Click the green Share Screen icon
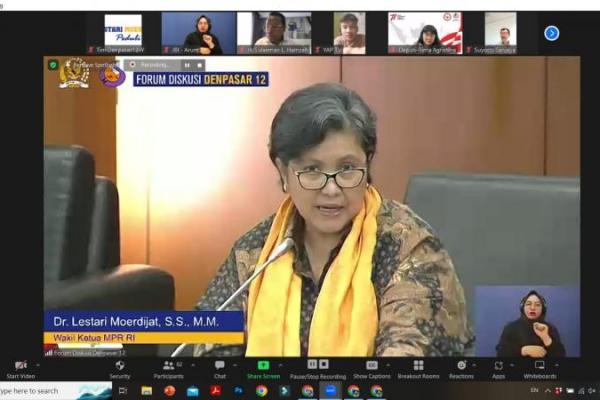Screen dimensions: 600x400 [263, 365]
